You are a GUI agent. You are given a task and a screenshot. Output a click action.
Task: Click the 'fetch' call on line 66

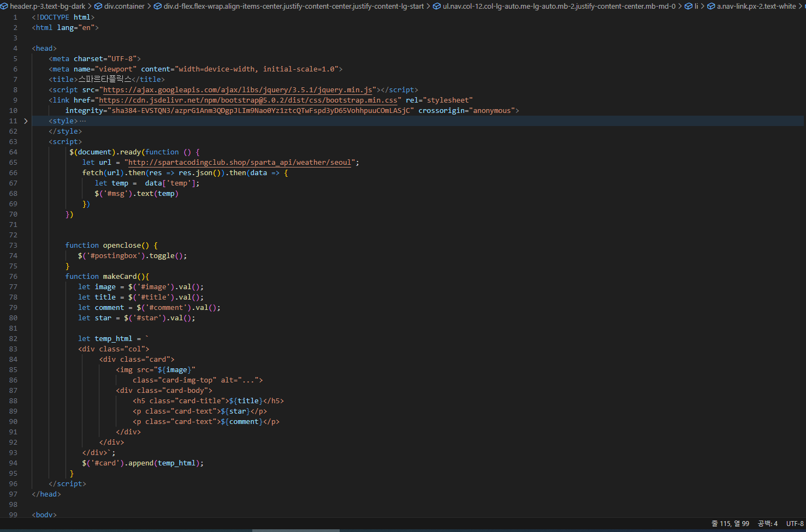click(93, 173)
